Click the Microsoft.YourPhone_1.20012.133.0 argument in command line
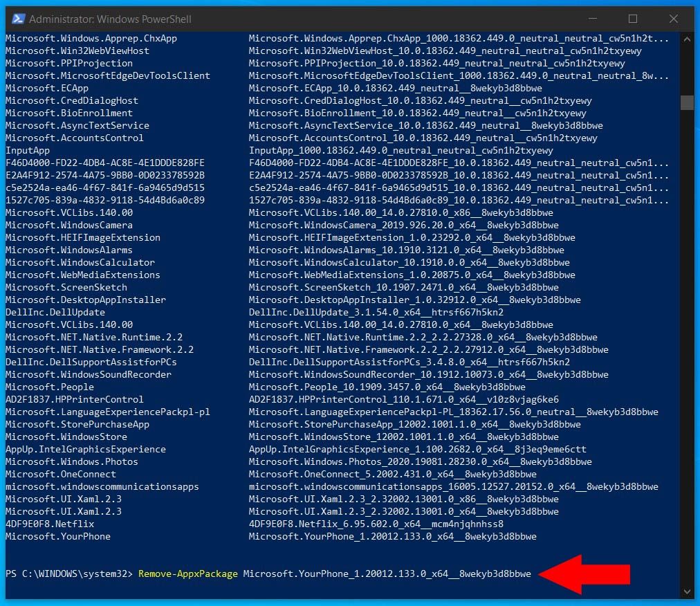 (x=387, y=574)
